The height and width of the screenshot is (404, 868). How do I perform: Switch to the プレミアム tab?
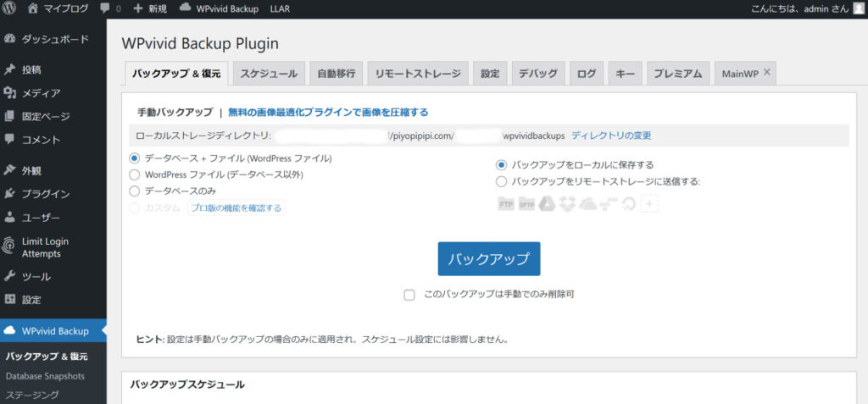[x=678, y=74]
